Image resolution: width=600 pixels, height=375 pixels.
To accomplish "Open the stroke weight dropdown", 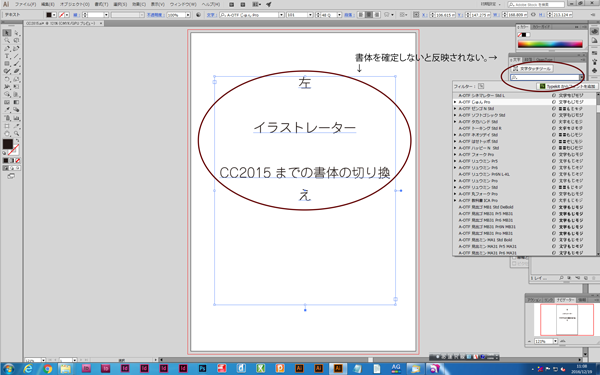I will click(106, 15).
